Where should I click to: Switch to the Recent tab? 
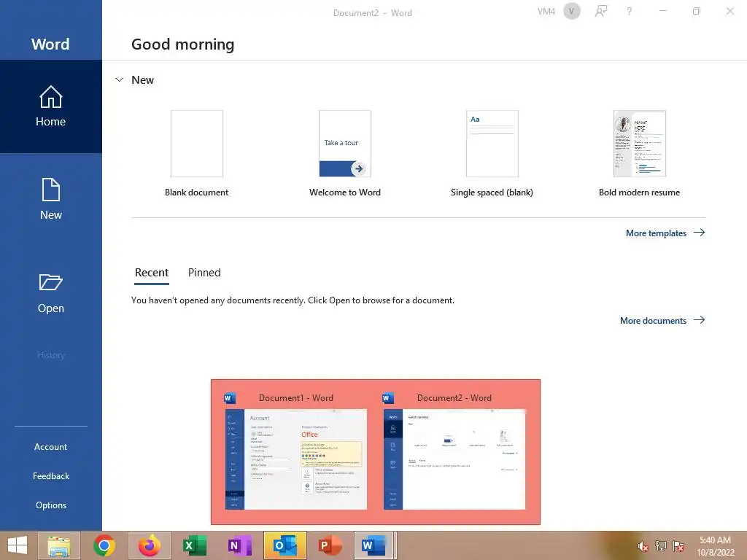pyautogui.click(x=152, y=273)
